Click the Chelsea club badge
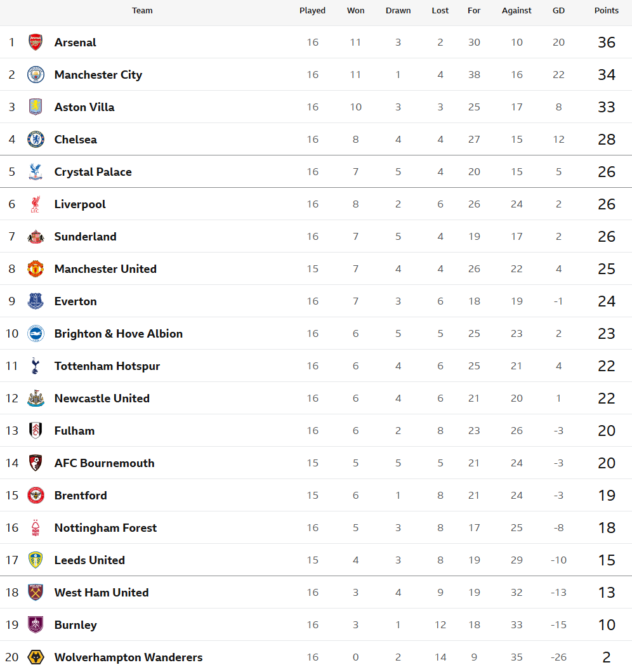632x672 pixels. (36, 140)
